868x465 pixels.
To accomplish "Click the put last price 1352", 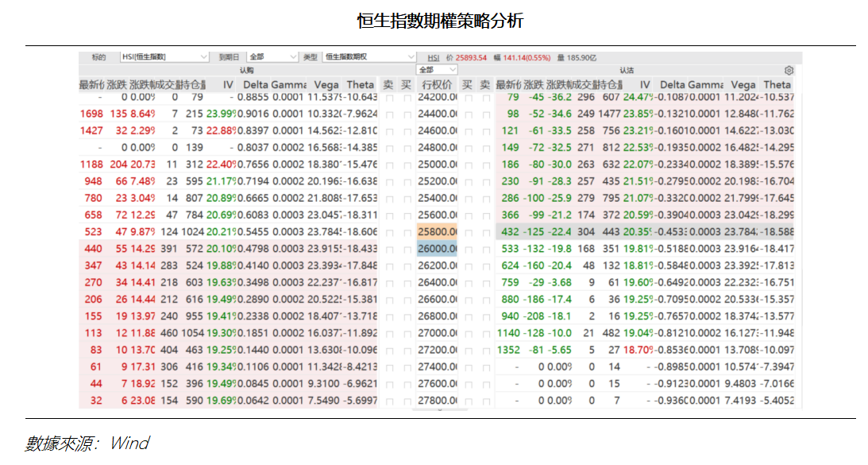I will [508, 351].
